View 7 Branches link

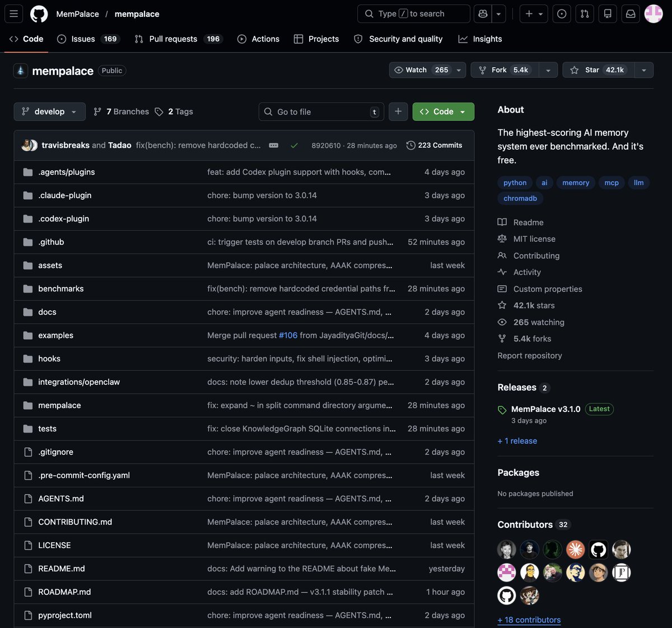(x=122, y=111)
